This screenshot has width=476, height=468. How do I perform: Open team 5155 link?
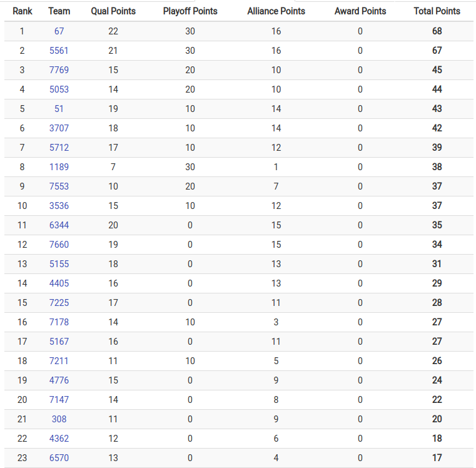point(59,264)
